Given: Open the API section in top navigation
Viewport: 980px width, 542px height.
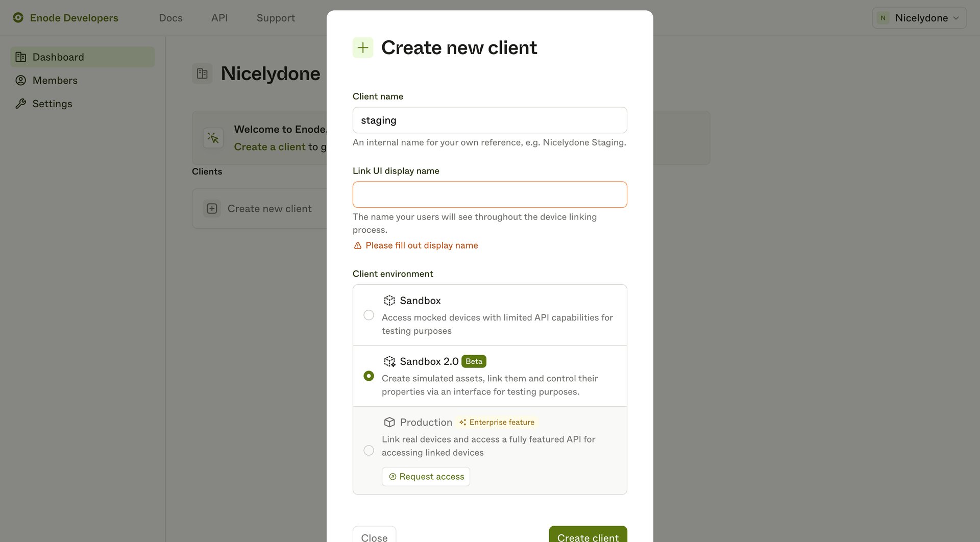Looking at the screenshot, I should 219,17.
